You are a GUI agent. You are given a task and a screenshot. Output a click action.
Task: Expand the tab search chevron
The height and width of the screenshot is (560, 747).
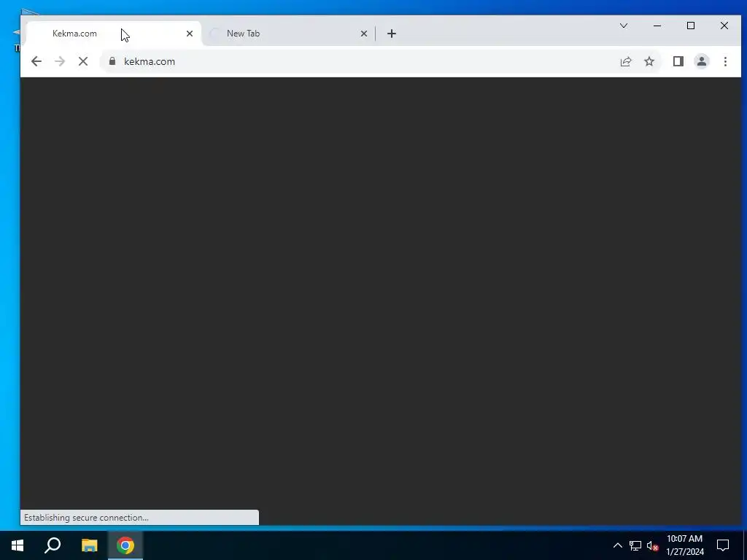coord(624,26)
